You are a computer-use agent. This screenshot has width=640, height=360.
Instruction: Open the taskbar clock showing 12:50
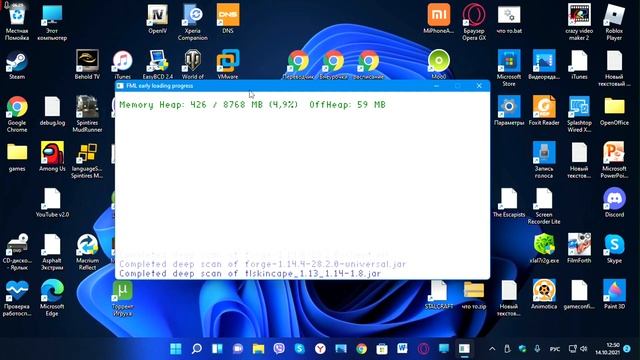[x=607, y=349]
